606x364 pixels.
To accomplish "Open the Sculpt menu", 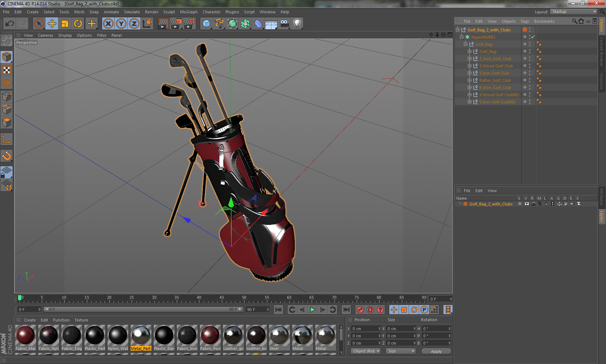I will (169, 12).
